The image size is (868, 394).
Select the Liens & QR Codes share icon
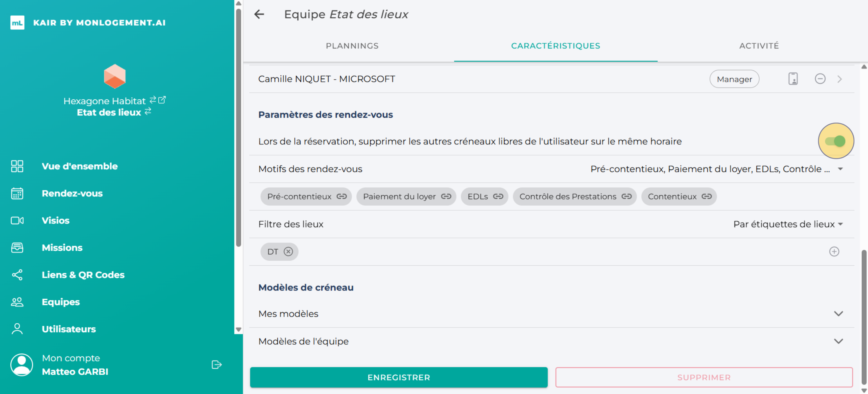coord(17,275)
